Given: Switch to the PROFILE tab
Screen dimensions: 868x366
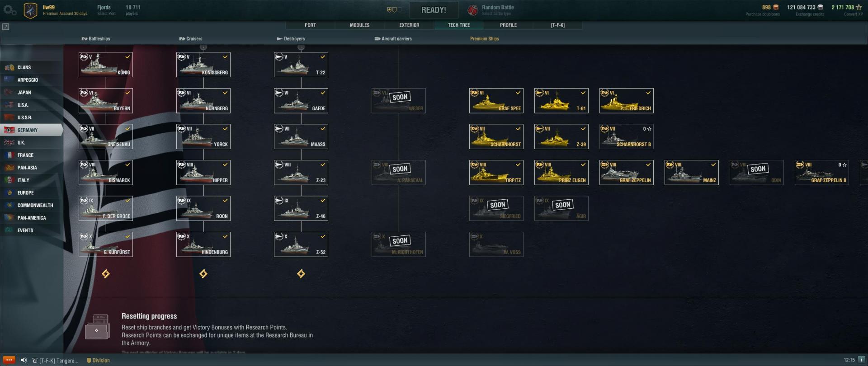Looking at the screenshot, I should (x=508, y=25).
